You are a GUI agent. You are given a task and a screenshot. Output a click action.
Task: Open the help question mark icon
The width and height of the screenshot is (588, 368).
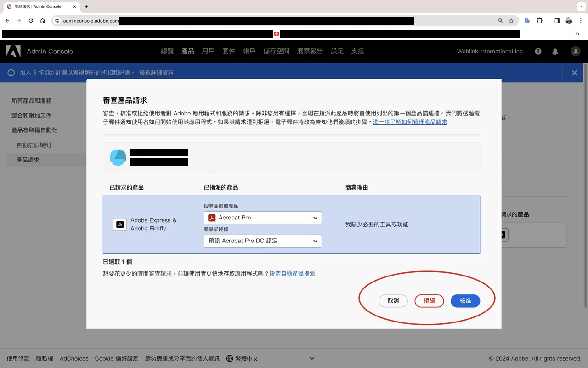coord(538,52)
